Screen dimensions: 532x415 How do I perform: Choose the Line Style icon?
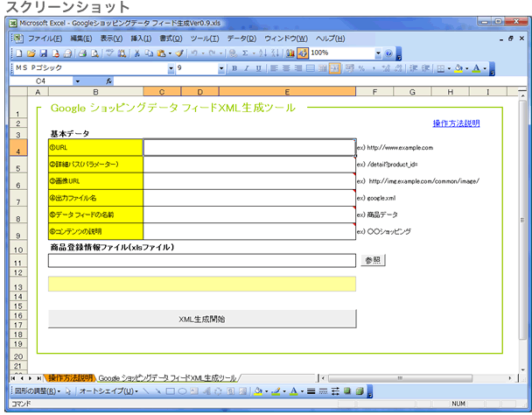(x=311, y=391)
